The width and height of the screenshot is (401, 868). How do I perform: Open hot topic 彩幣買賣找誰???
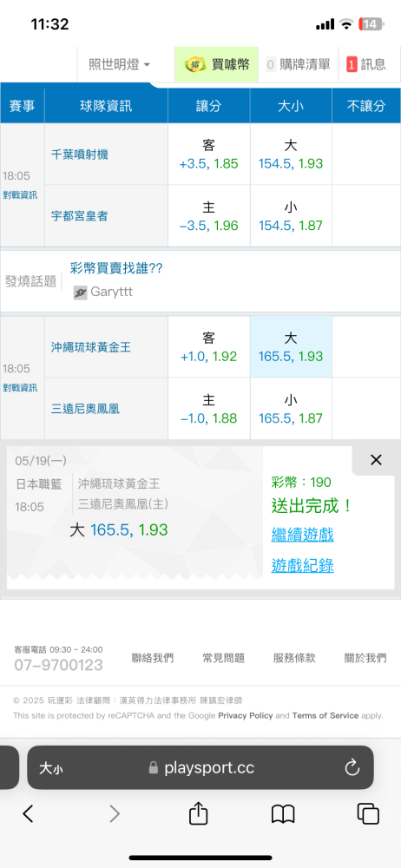[116, 268]
